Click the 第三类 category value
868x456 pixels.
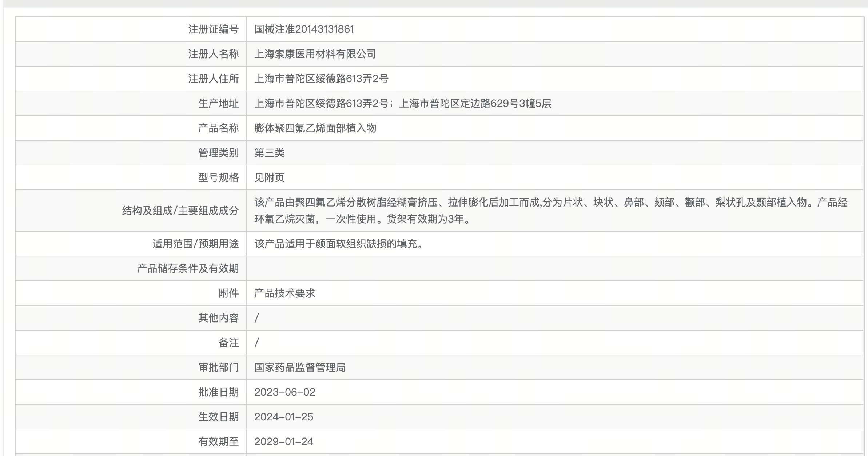point(269,153)
